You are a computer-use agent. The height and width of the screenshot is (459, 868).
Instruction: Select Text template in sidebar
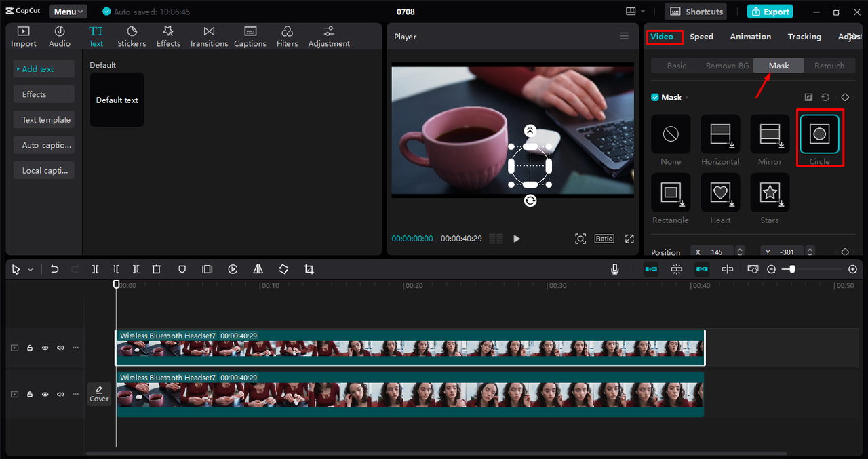[x=44, y=120]
